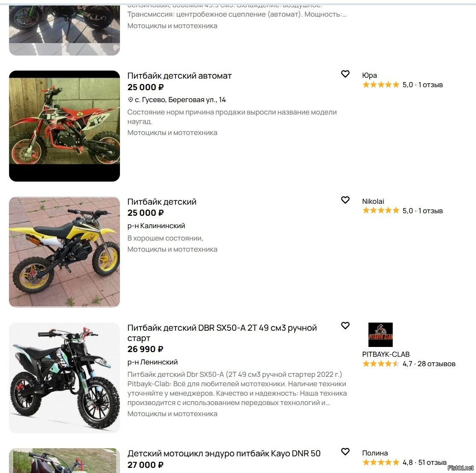Open the Питбайк детский автомат listing title

179,76
